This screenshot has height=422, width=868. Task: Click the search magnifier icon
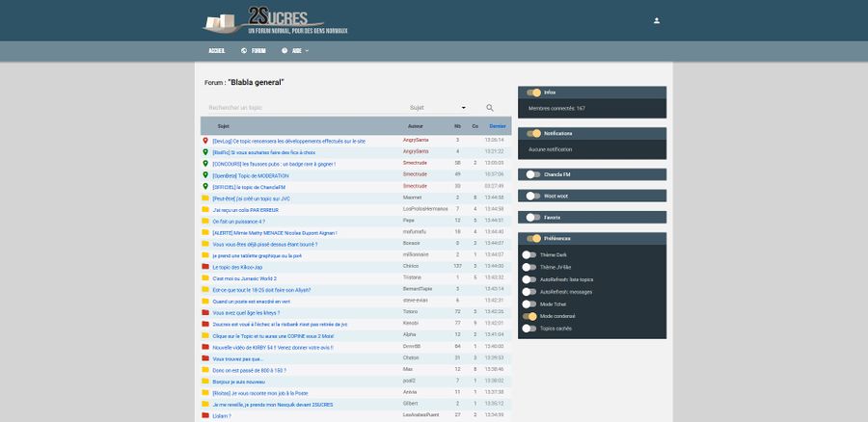[490, 108]
